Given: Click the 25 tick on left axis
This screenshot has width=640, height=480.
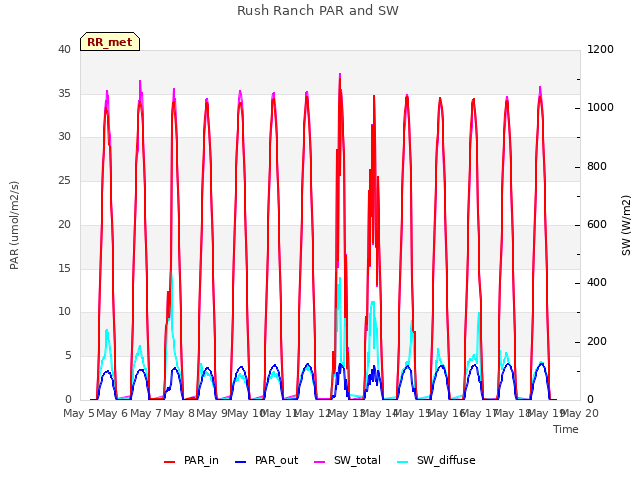Looking at the screenshot, I should pyautogui.click(x=64, y=180).
